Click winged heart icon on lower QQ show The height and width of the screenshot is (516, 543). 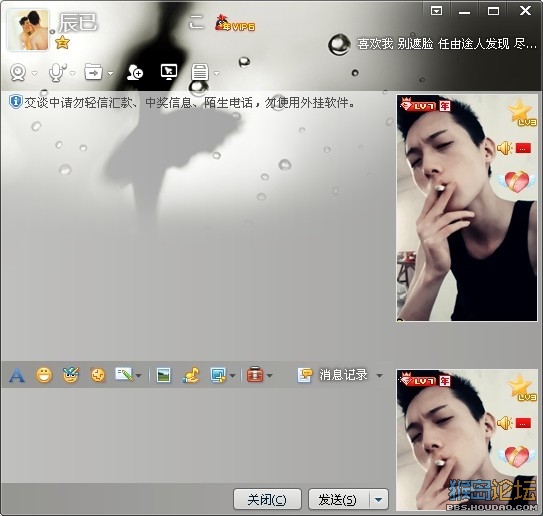click(x=517, y=456)
